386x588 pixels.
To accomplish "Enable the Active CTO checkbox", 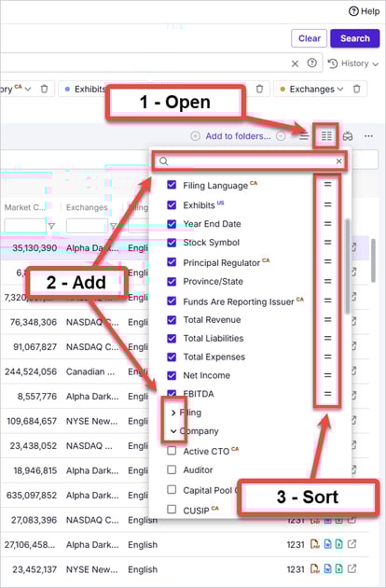I will (x=172, y=451).
